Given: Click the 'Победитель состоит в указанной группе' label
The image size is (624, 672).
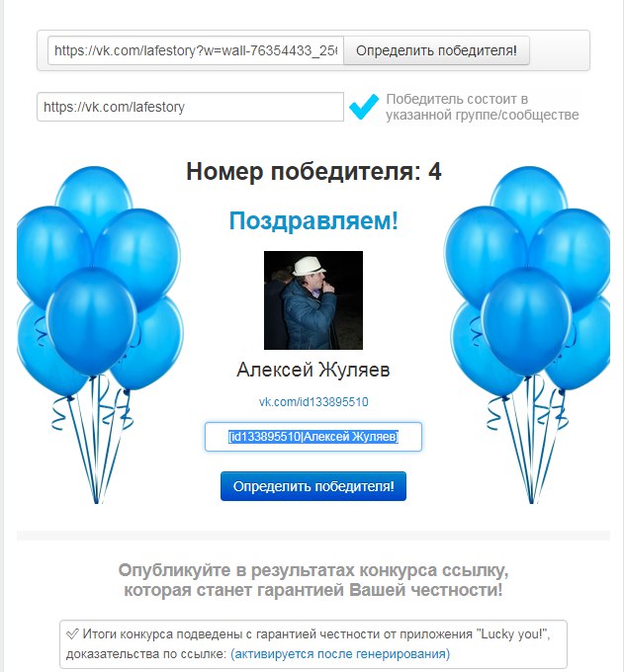Looking at the screenshot, I should point(482,107).
